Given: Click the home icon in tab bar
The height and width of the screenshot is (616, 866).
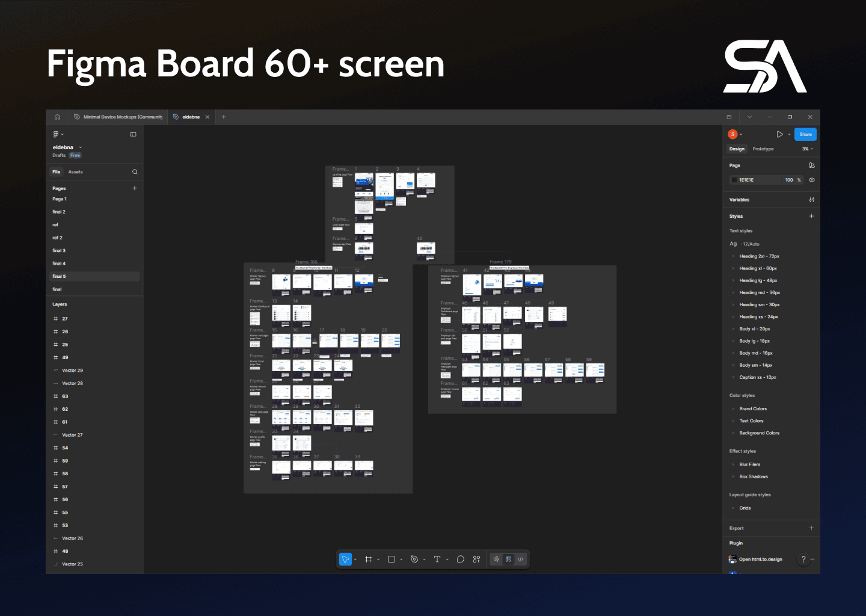Looking at the screenshot, I should 57,117.
